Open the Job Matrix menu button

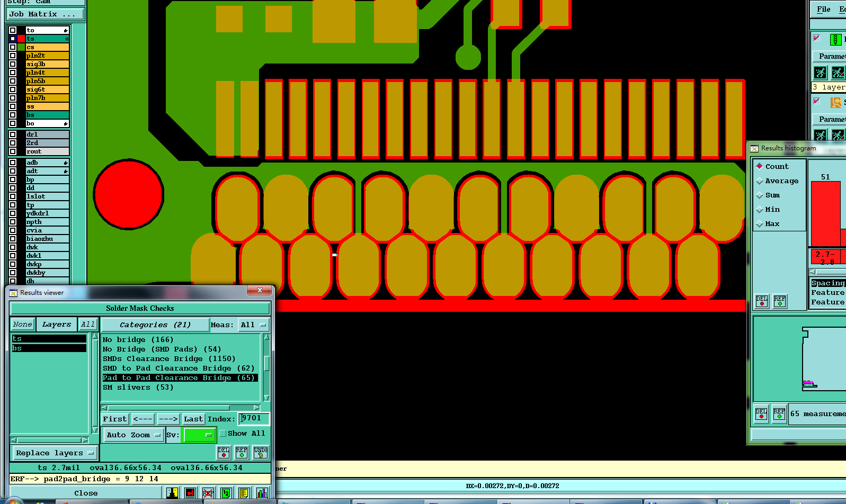(x=46, y=14)
